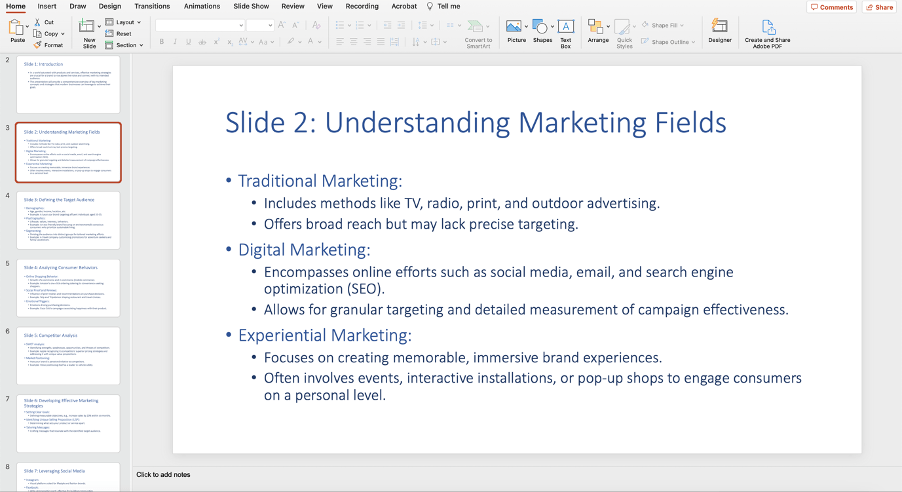Screen dimensions: 902x492
Task: Open the Review tab
Action: click(x=293, y=6)
